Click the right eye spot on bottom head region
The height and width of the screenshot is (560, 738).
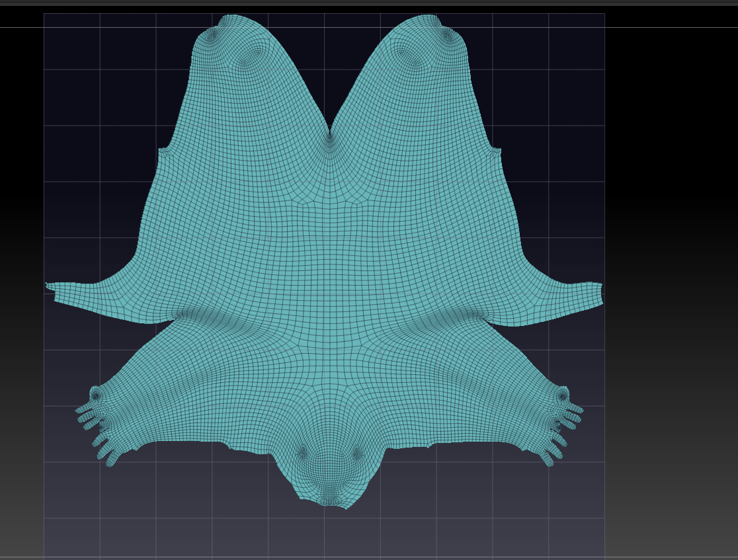[x=357, y=454]
